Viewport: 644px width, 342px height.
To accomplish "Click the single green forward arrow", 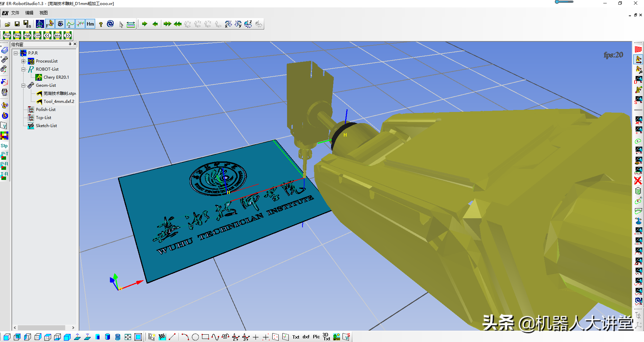I will [145, 24].
